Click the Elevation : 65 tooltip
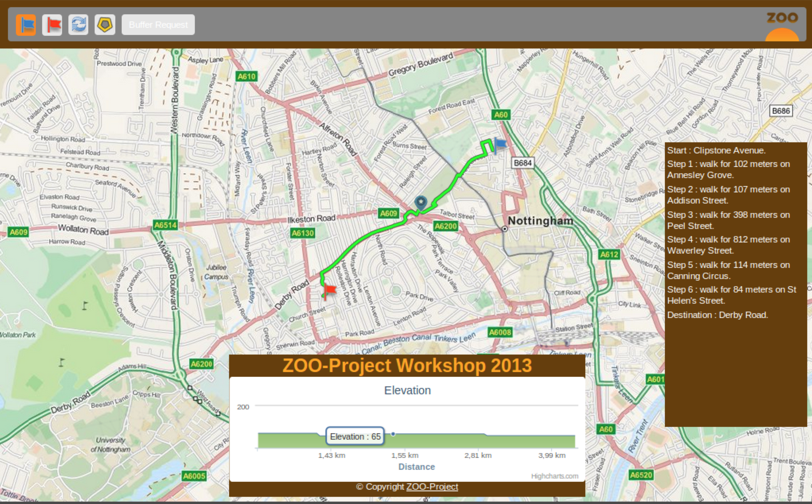This screenshot has width=812, height=504. pos(355,436)
